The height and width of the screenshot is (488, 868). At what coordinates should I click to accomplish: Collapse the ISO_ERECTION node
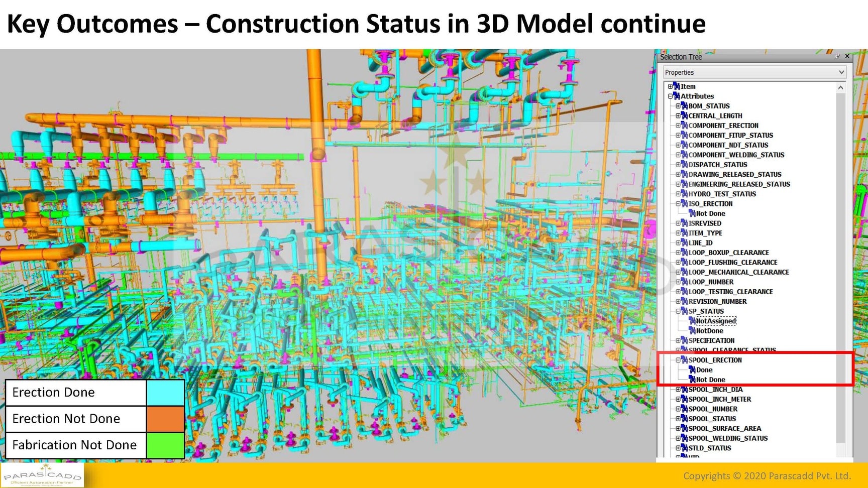(678, 204)
